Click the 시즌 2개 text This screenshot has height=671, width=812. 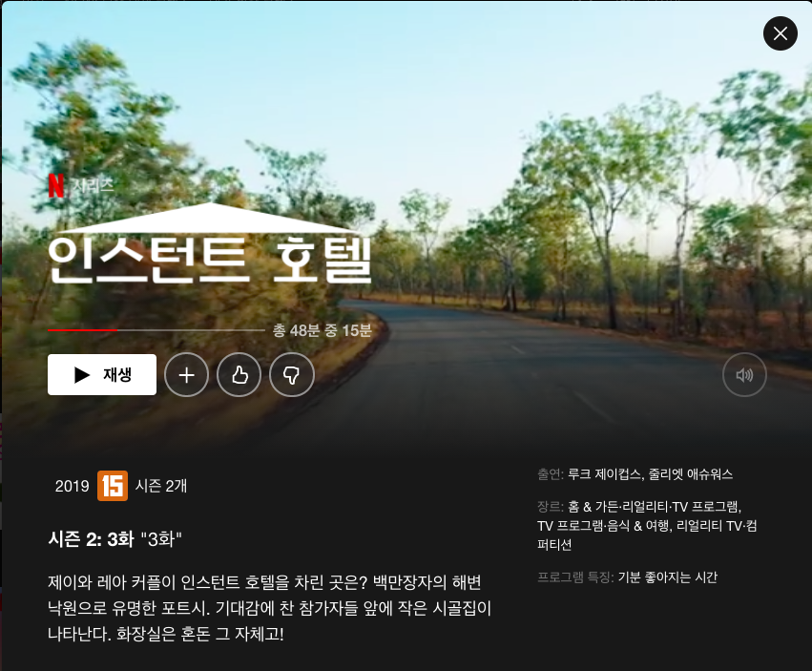point(161,486)
